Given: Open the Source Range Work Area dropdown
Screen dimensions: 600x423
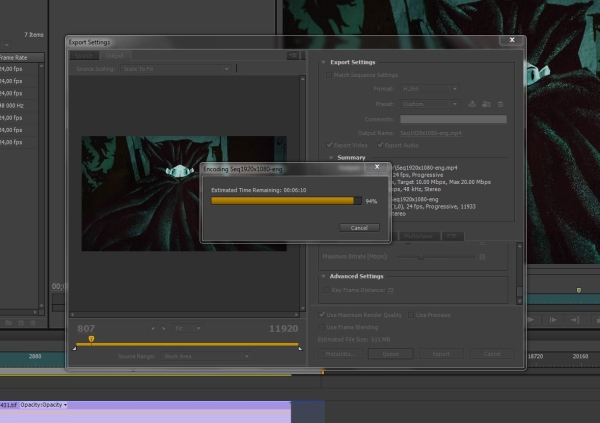Looking at the screenshot, I should (206, 356).
